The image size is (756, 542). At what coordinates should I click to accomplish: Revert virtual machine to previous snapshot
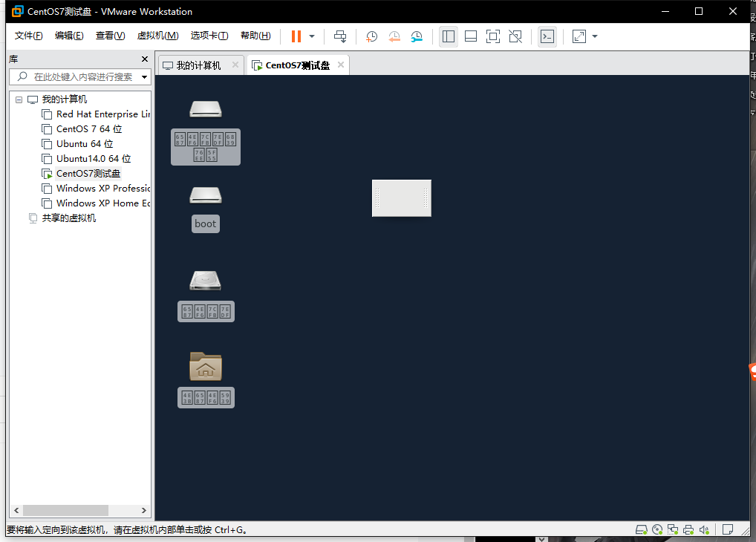coord(394,36)
